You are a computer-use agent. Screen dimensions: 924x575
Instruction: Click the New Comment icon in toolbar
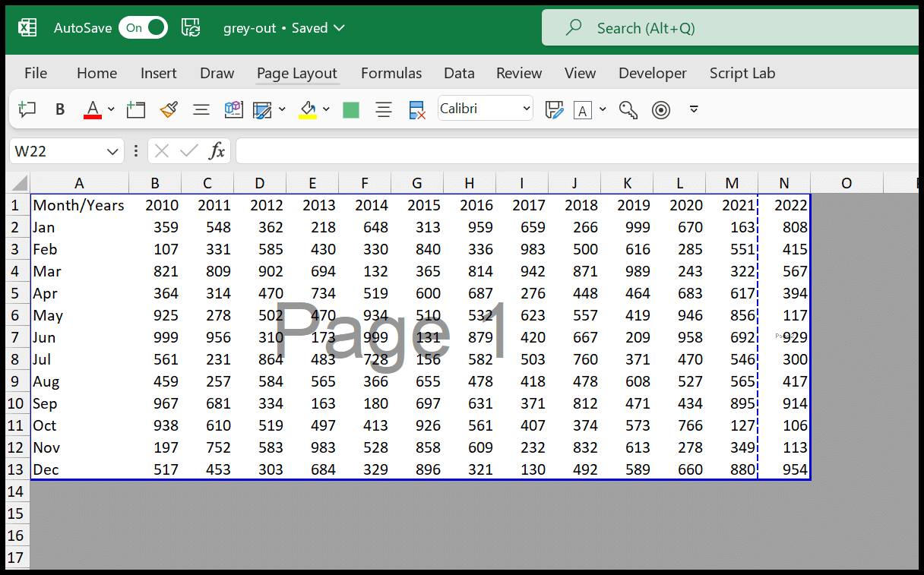pos(27,109)
